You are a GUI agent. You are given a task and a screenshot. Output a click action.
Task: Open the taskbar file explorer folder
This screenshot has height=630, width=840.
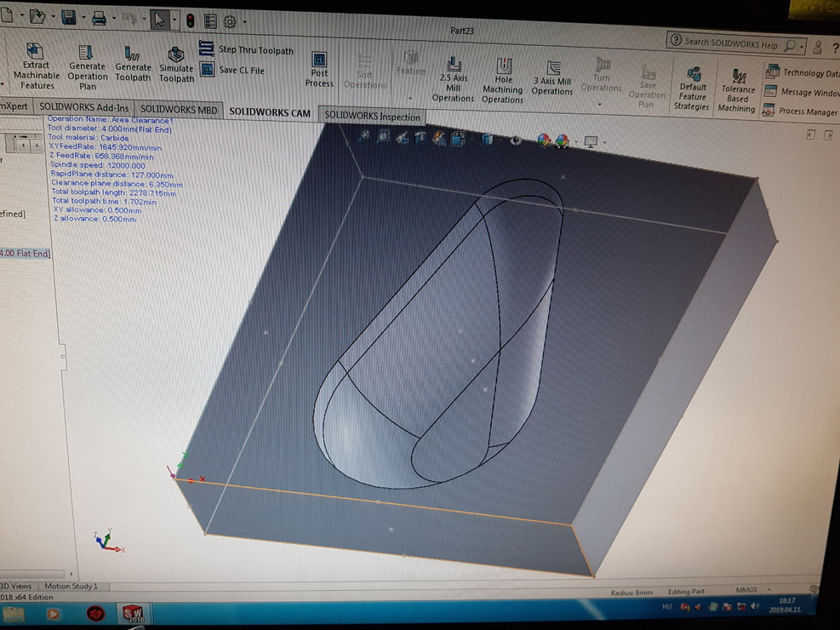coord(14,614)
